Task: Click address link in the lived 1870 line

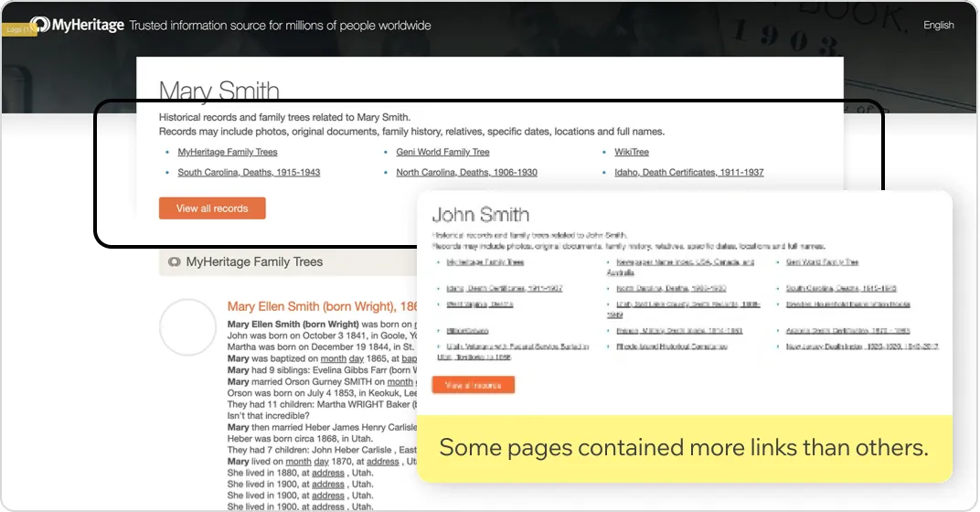Action: click(382, 462)
